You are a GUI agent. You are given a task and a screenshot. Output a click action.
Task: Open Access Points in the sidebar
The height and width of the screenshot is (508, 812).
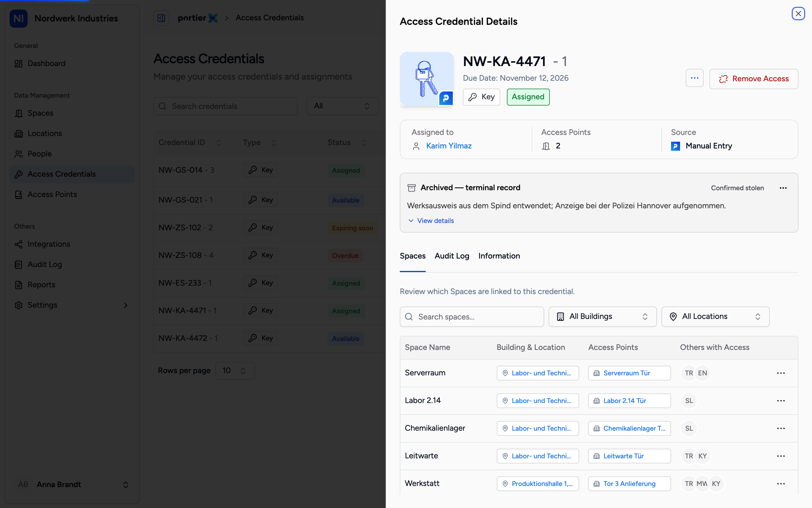click(72, 194)
